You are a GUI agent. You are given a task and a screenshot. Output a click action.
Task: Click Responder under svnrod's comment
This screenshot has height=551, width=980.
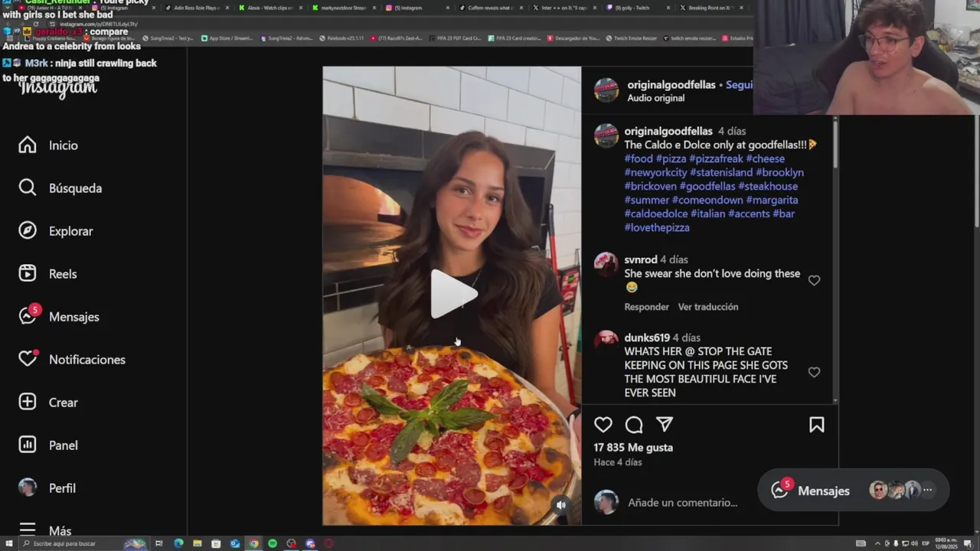[646, 307]
